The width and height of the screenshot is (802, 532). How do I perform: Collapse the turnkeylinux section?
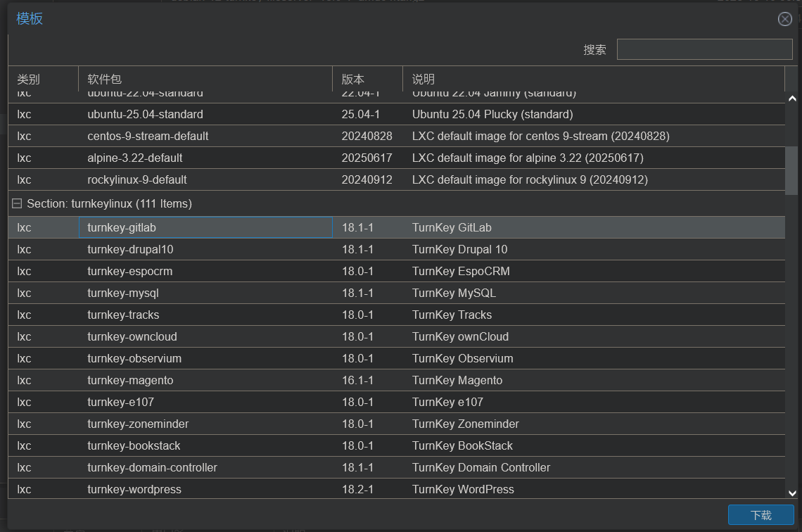pyautogui.click(x=17, y=203)
